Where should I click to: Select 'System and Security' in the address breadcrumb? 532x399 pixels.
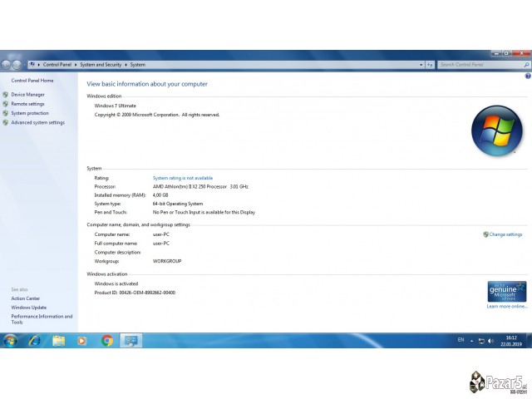click(x=101, y=64)
